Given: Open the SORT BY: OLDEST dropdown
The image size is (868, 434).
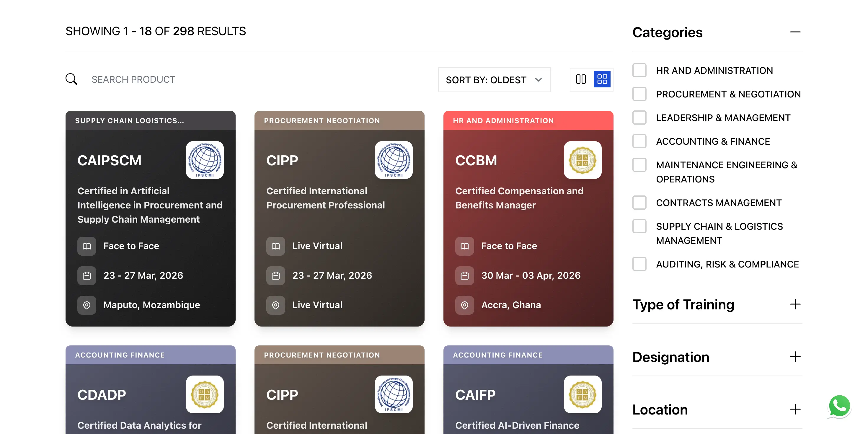Looking at the screenshot, I should pyautogui.click(x=494, y=79).
